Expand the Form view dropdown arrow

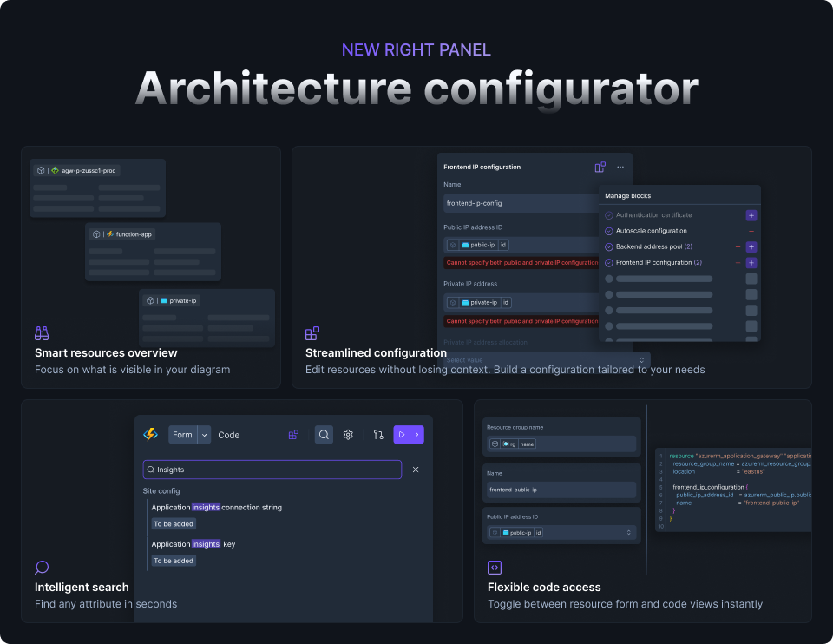[205, 435]
